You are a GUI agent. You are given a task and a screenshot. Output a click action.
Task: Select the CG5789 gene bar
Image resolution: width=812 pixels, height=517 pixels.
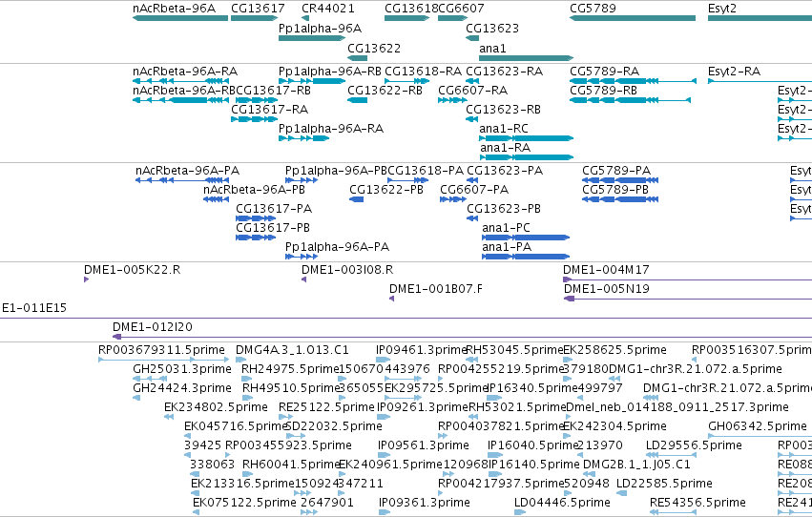[633, 18]
